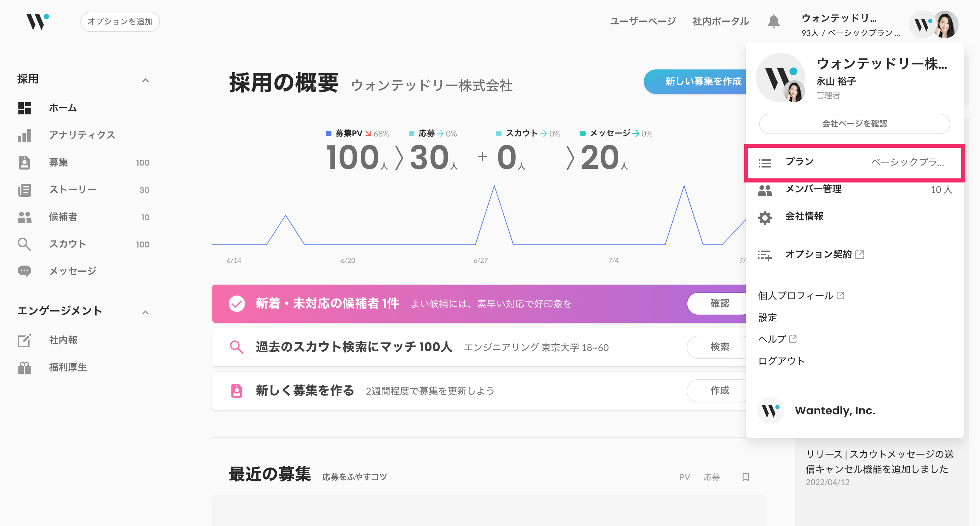Click the bookmark icon in 最近の募集 header
Screen dimensions: 980x526
(746, 477)
